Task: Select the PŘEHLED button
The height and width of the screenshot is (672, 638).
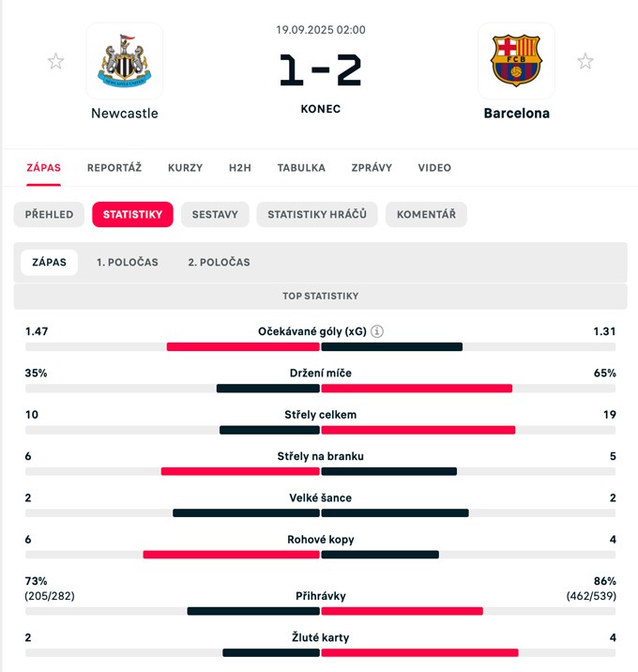Action: tap(49, 214)
